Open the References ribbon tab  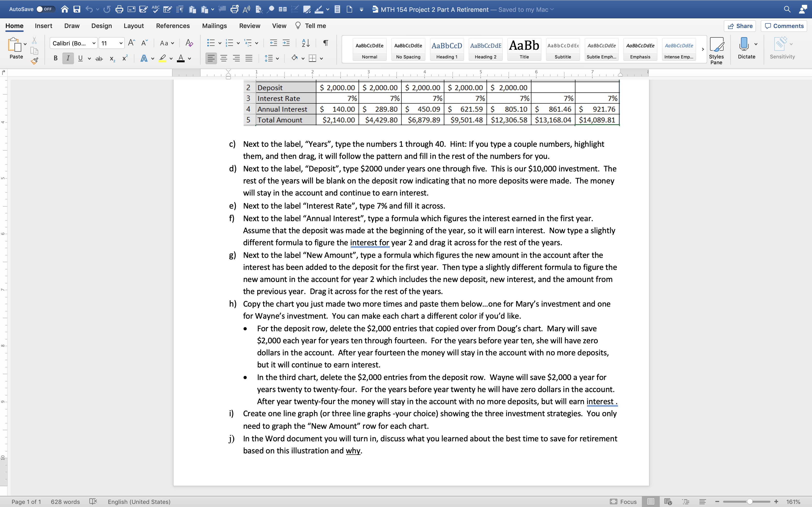tap(173, 26)
